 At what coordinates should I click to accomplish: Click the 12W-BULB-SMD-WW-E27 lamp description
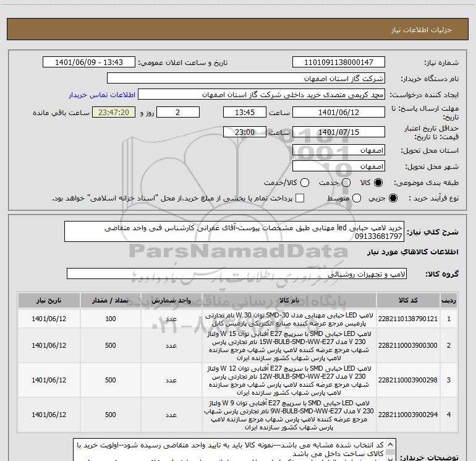[x=289, y=381]
